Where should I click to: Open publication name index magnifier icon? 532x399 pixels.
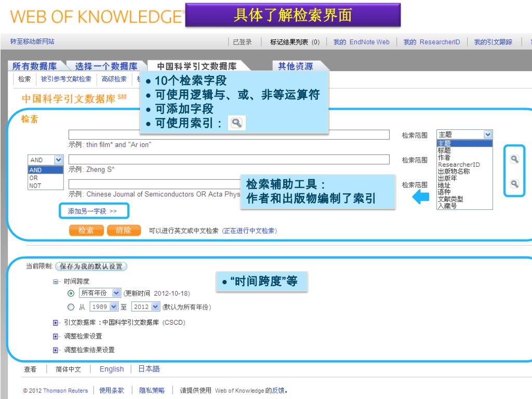tap(514, 183)
